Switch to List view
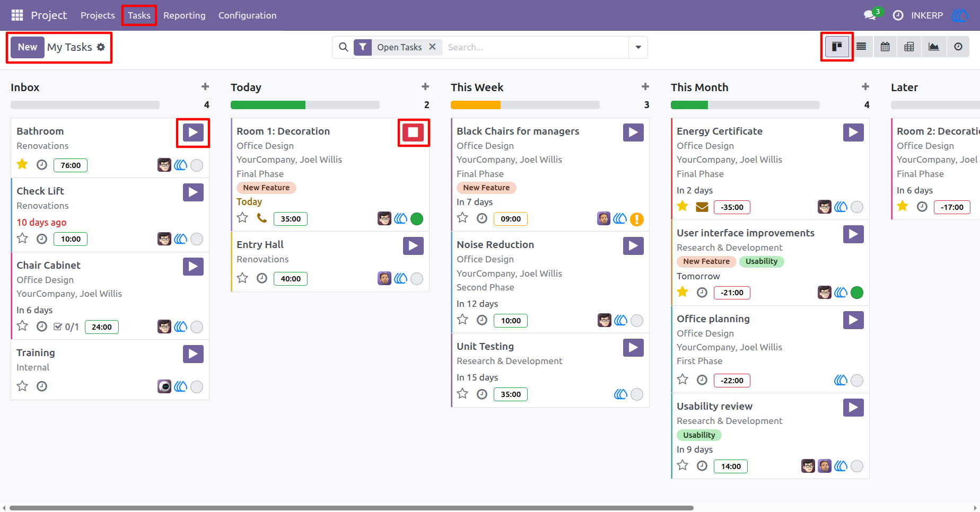The height and width of the screenshot is (512, 980). coord(861,47)
